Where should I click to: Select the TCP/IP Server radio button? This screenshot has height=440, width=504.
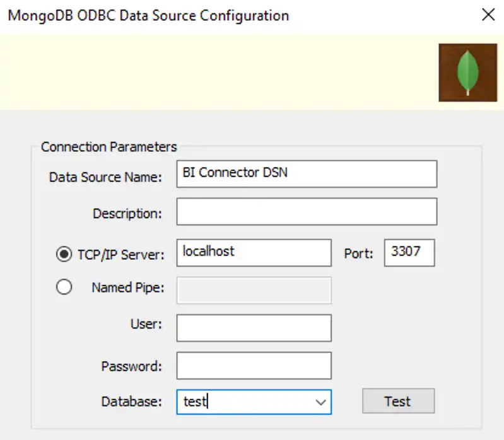[64, 254]
